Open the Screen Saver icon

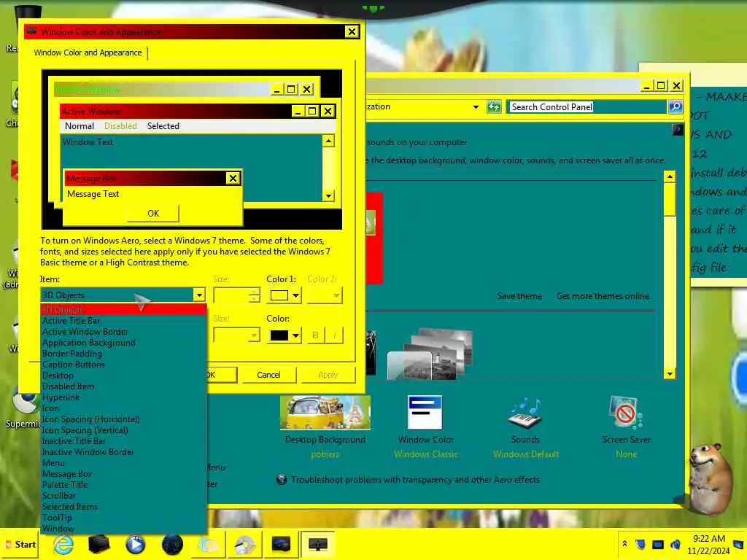625,413
